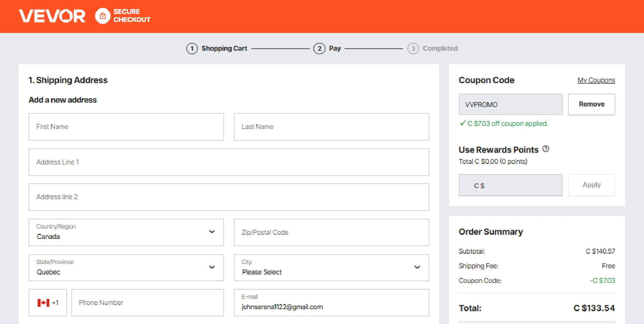
Task: Click the step 2 Pay circle
Action: (x=319, y=48)
